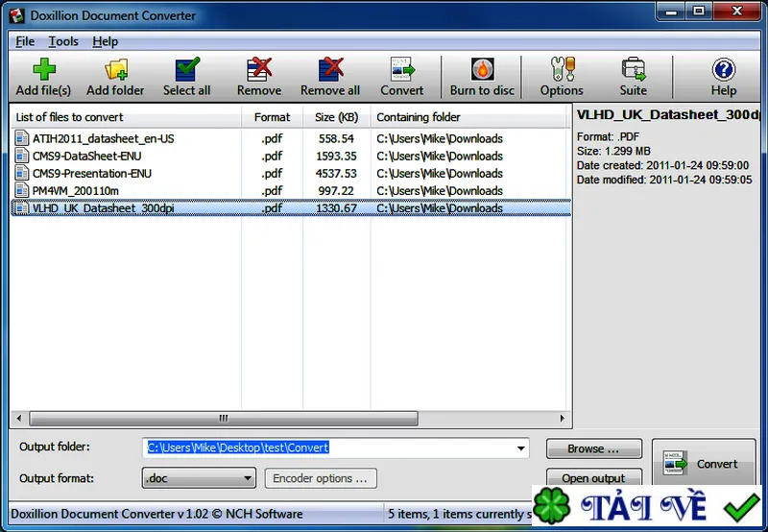Click the large Convert button at bottom right
Viewport: 768px width, 532px height.
coord(704,463)
